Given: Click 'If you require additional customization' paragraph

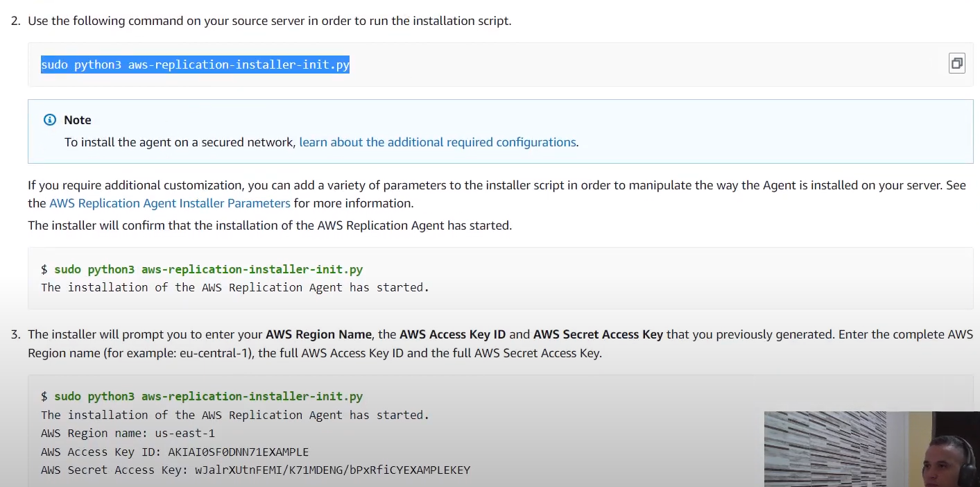Looking at the screenshot, I should point(497,194).
